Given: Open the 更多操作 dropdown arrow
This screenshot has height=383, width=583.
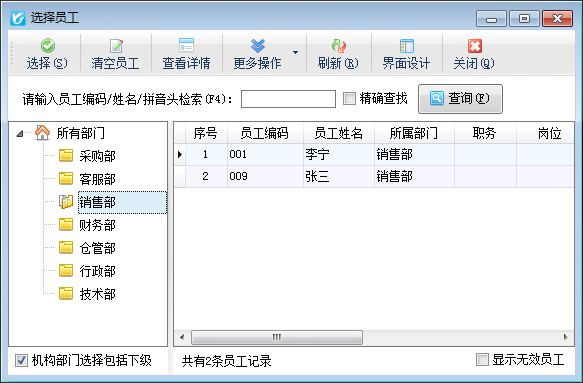Looking at the screenshot, I should coord(296,52).
